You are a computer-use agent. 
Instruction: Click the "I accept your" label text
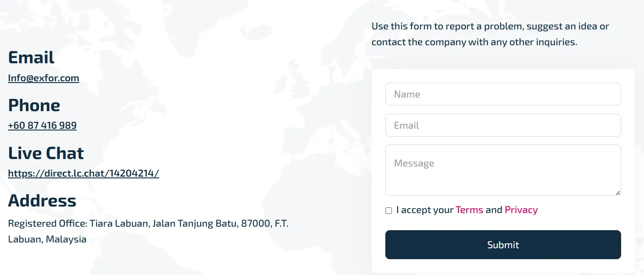424,210
